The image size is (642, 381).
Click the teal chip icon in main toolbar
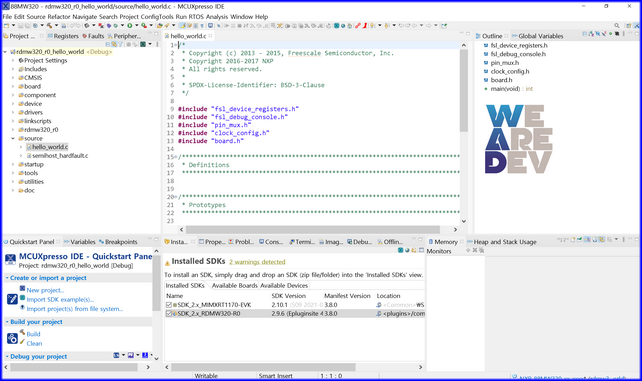[336, 25]
